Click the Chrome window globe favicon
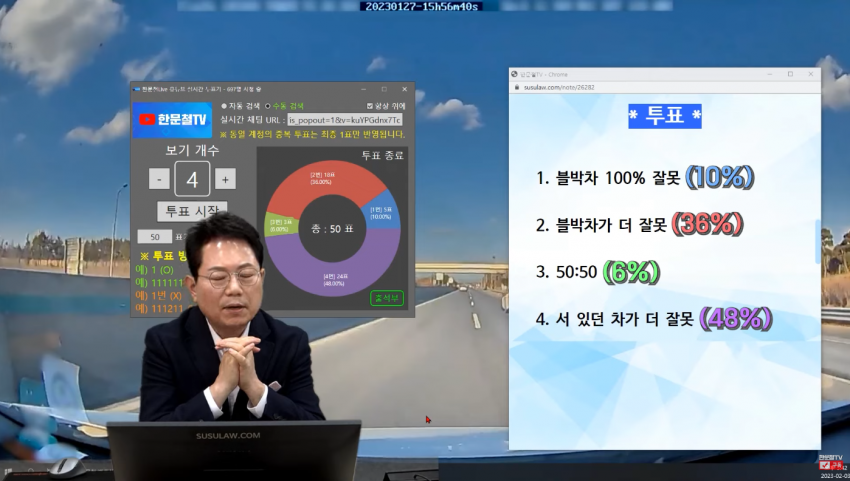The image size is (850, 481). pos(514,74)
